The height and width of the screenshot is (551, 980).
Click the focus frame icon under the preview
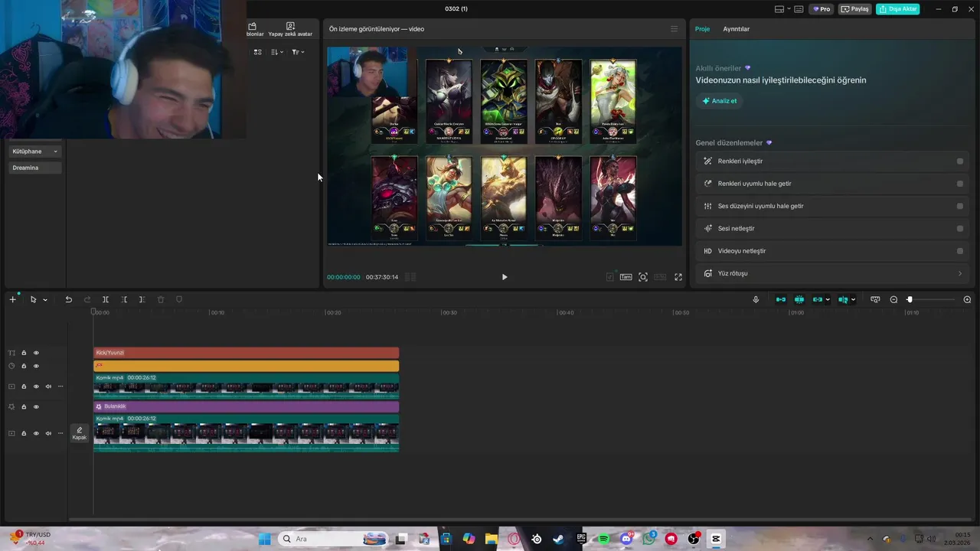pyautogui.click(x=643, y=277)
